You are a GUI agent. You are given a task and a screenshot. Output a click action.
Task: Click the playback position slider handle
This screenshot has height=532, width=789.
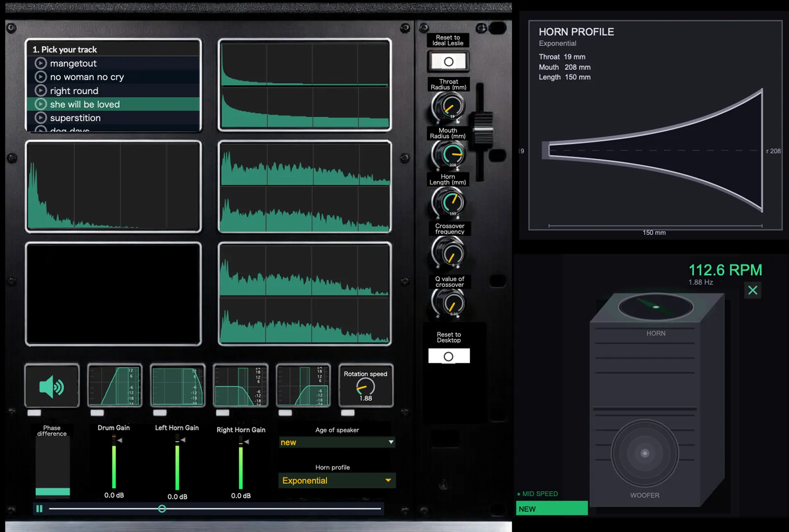(162, 508)
